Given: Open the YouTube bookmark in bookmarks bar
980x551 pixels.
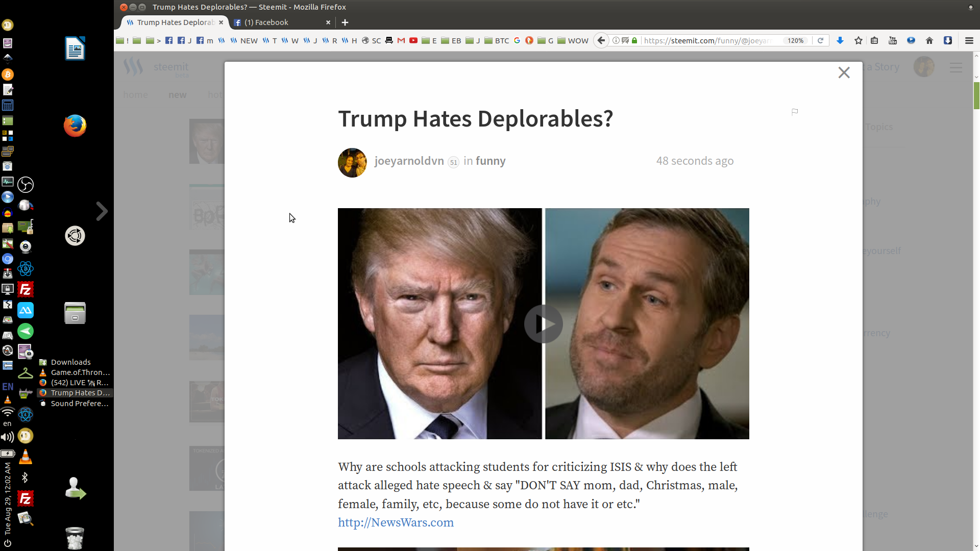Looking at the screenshot, I should point(413,40).
